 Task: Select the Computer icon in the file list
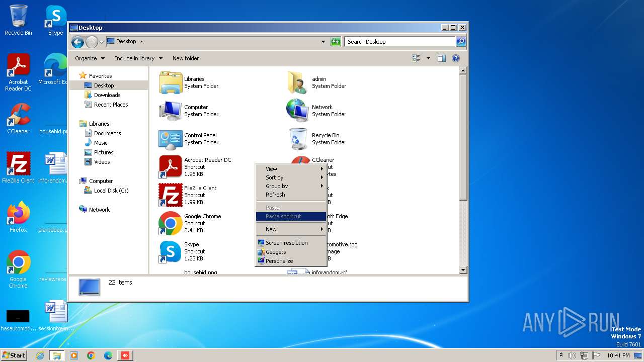[x=171, y=111]
